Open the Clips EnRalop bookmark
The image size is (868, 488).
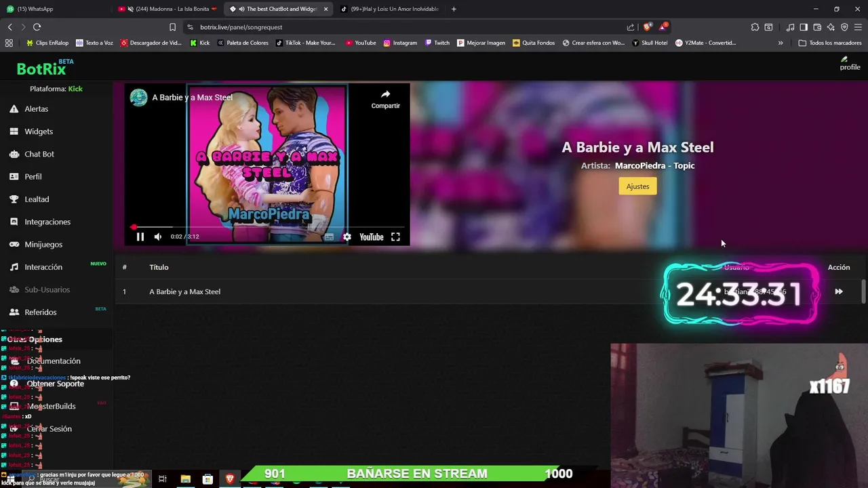pos(47,43)
